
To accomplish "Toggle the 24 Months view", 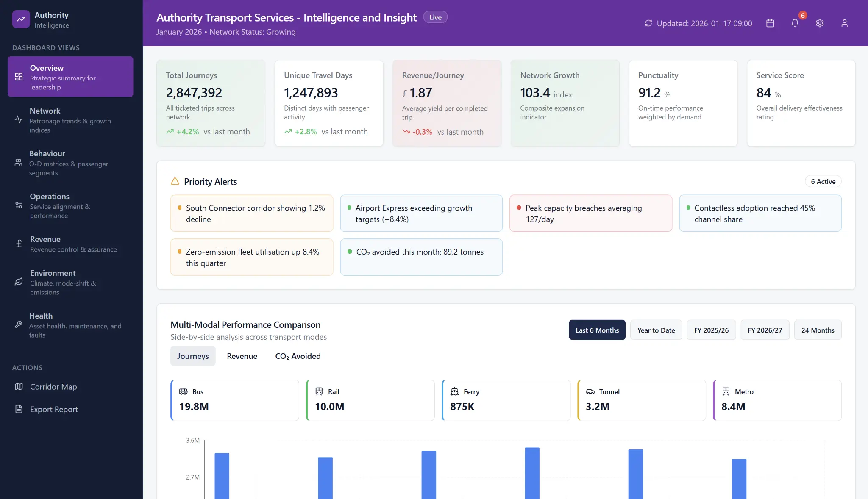I will (817, 330).
